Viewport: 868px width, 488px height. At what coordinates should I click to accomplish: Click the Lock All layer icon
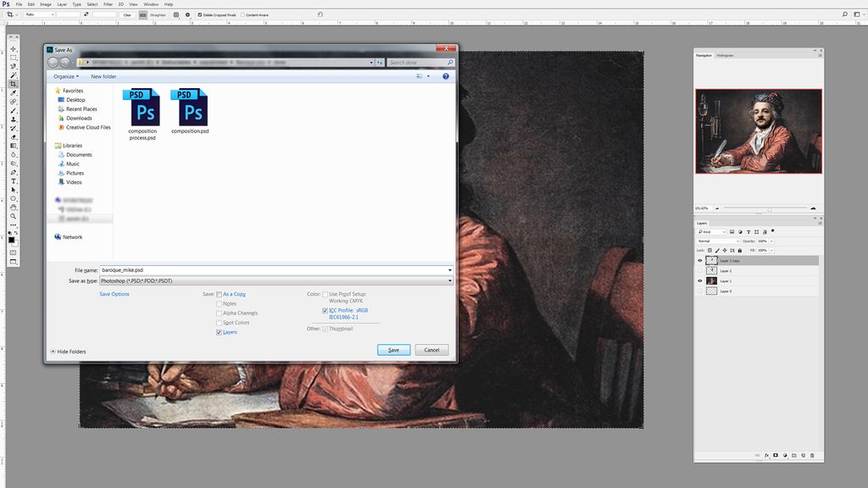[x=739, y=251]
